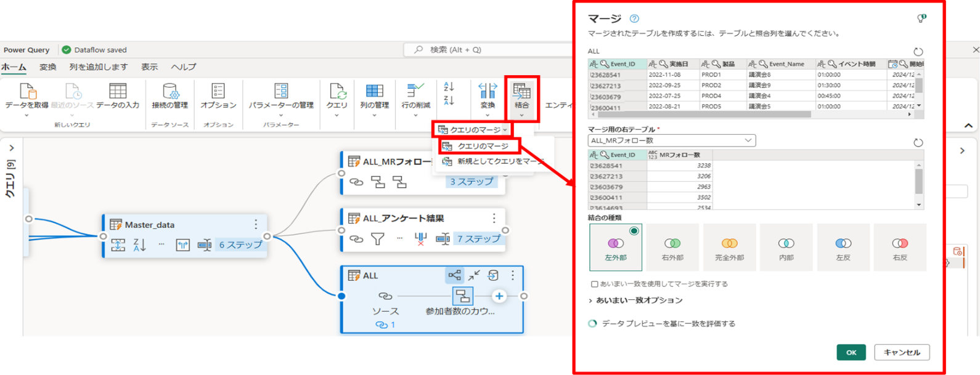Open the オプション (Options) ribbon button
Screen dimensions: 980x375
pos(218,97)
